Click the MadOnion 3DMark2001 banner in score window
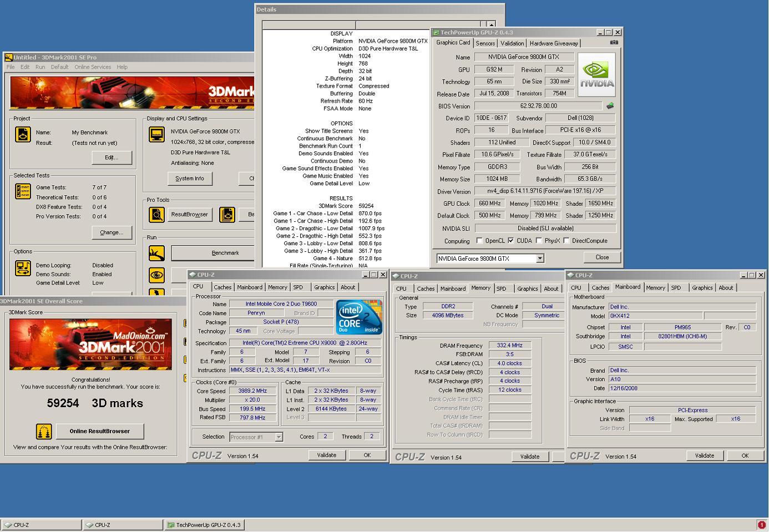This screenshot has height=532, width=769. [90, 344]
